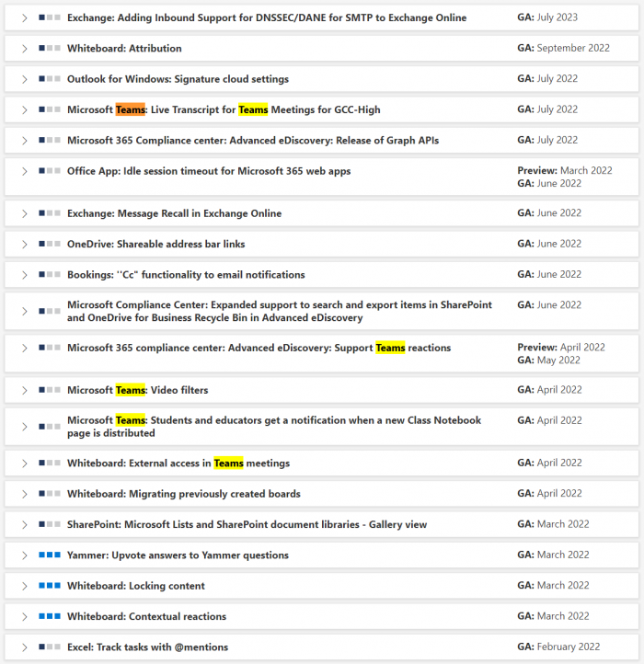Select 'Whiteboard: Locking content' title text

click(x=136, y=586)
